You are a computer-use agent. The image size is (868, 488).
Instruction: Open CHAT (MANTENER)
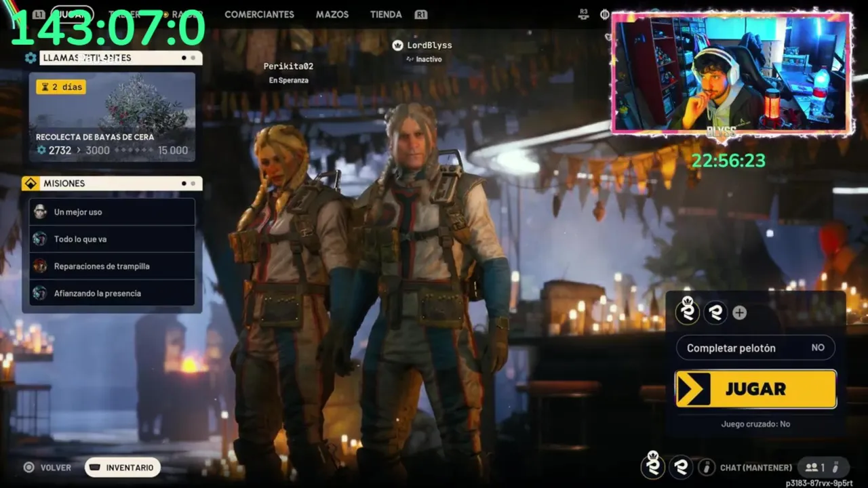pyautogui.click(x=755, y=468)
